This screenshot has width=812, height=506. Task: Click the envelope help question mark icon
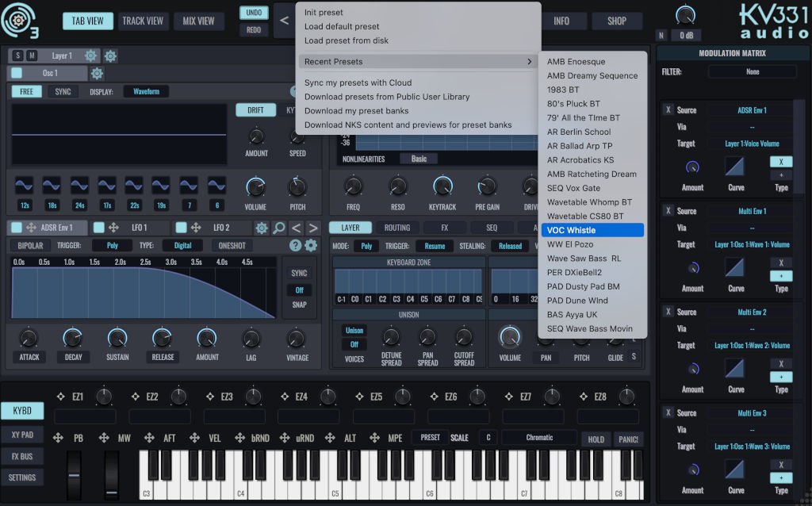(295, 246)
